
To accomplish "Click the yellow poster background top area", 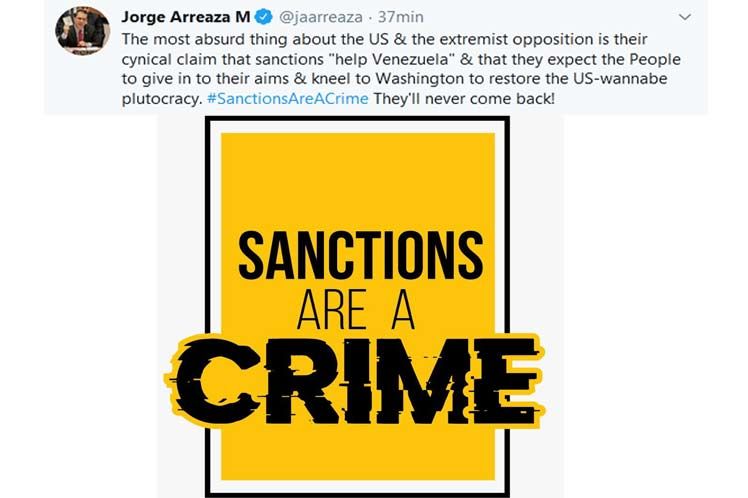I will 358,179.
